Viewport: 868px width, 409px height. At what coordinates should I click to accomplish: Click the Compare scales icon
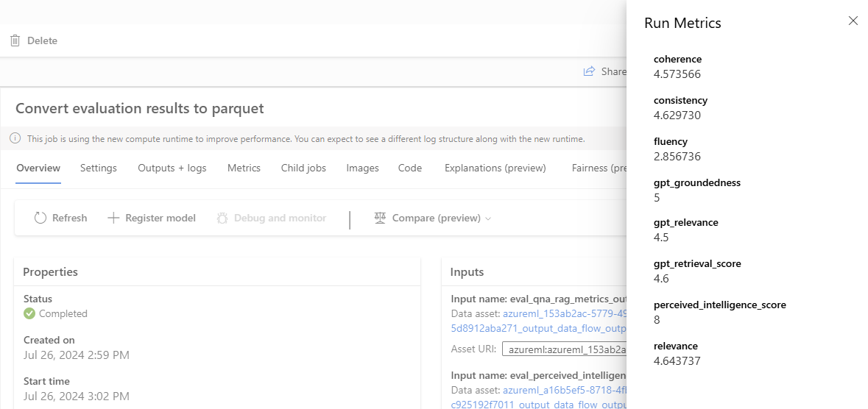click(380, 218)
